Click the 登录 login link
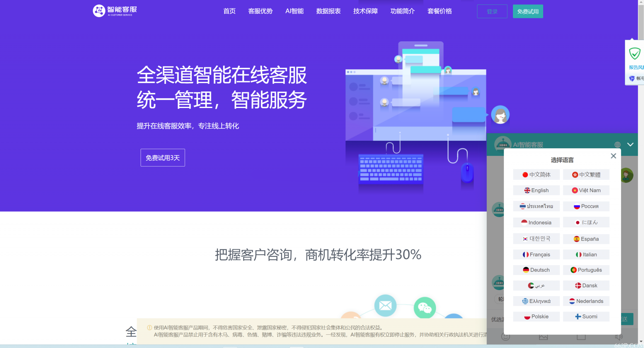 coord(492,11)
